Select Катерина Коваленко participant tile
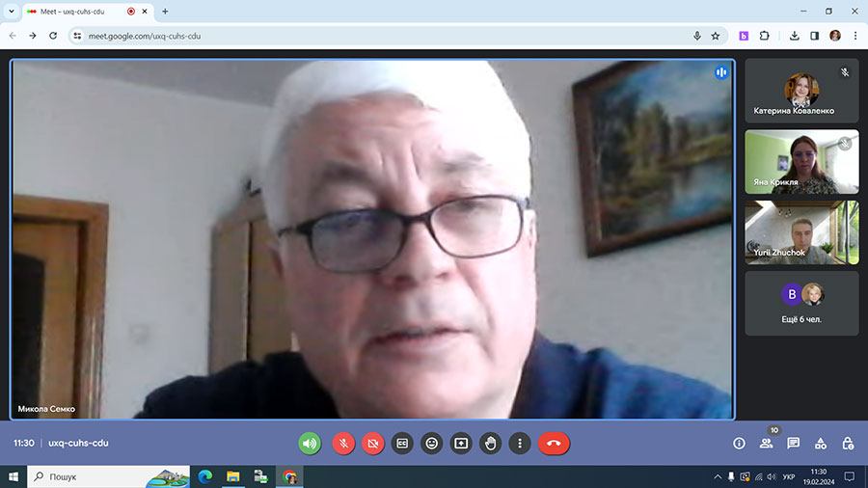 pos(801,91)
